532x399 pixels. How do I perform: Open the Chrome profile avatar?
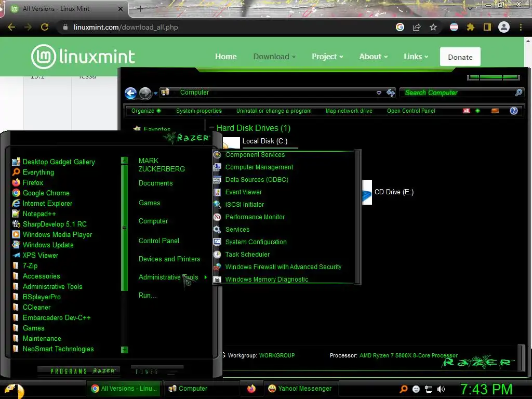click(x=504, y=27)
